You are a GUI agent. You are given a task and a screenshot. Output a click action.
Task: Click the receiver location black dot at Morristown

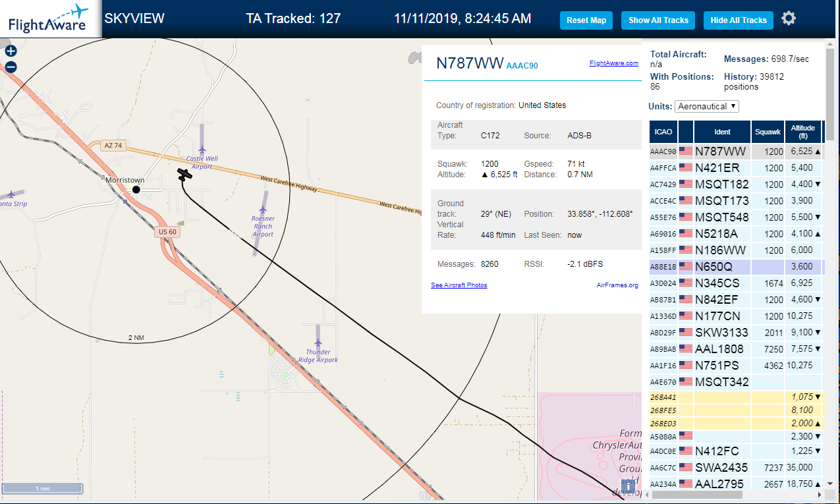pos(136,190)
